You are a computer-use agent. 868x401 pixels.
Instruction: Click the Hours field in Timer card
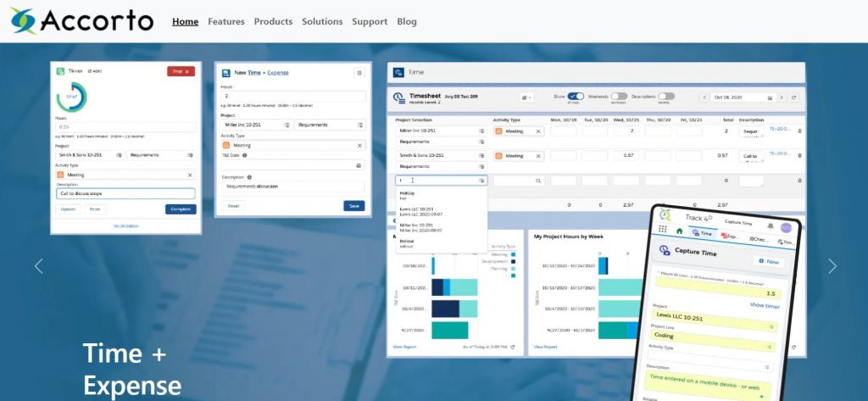125,127
